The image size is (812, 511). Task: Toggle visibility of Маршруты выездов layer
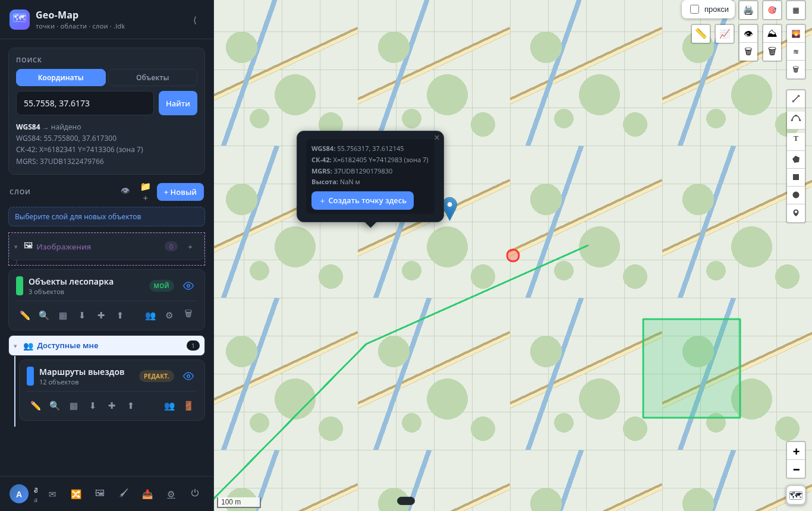tap(188, 376)
